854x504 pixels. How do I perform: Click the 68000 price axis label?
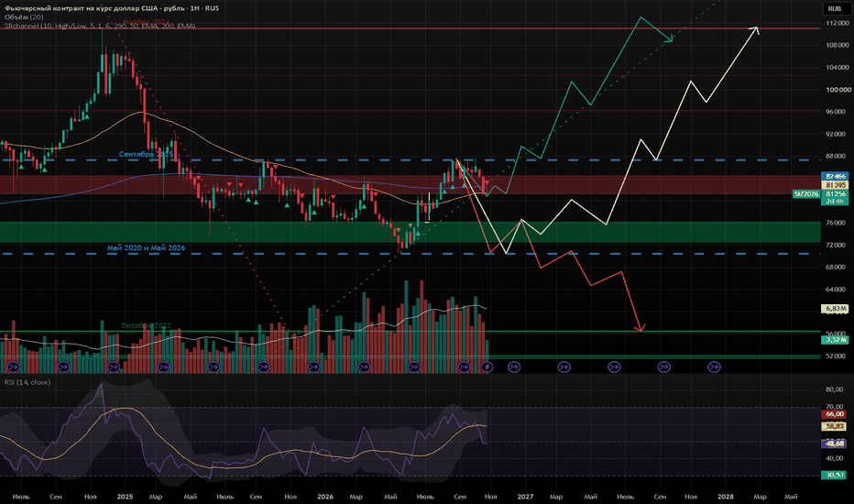tap(838, 267)
